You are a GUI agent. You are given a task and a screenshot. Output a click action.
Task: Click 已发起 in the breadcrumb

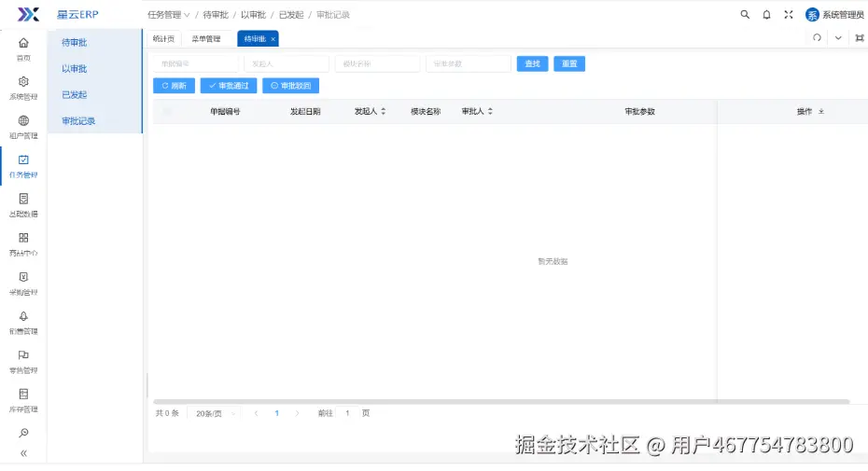point(291,15)
